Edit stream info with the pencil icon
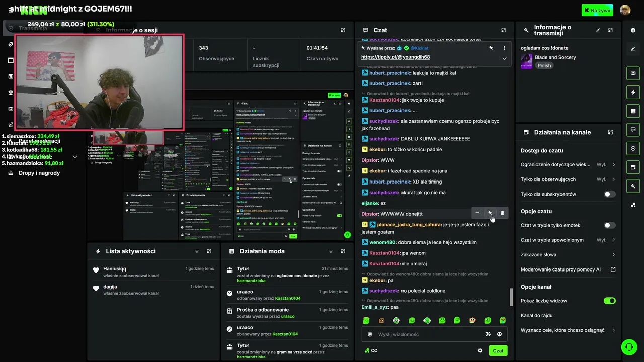 coord(598,30)
